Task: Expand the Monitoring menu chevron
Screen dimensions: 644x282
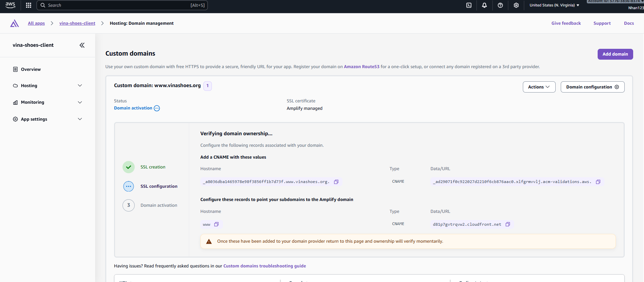Action: pyautogui.click(x=80, y=102)
